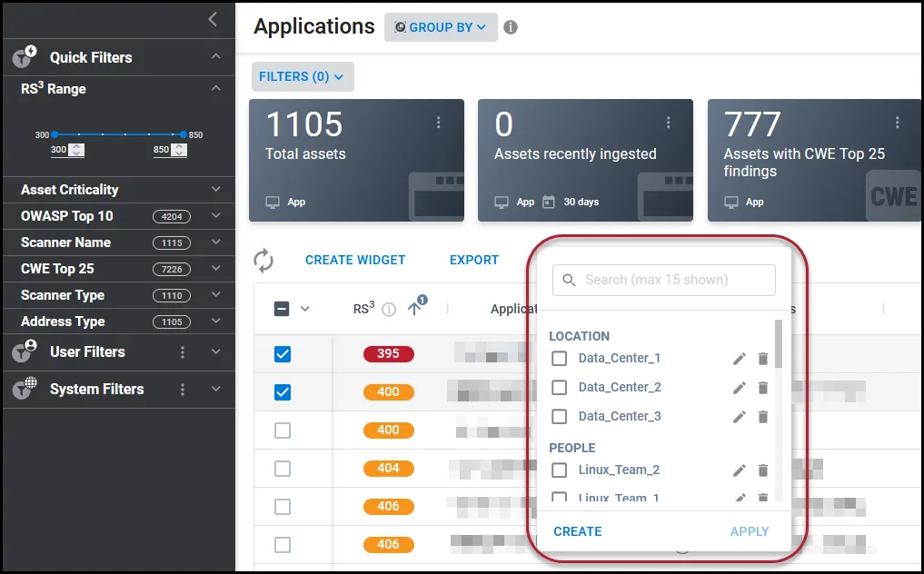Expand the Address Type filter
This screenshot has width=924, height=574.
pos(216,322)
